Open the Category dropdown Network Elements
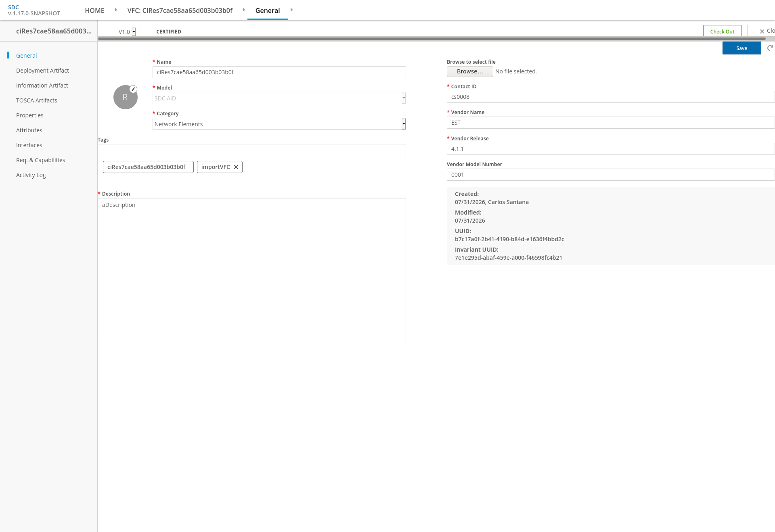775x532 pixels. tap(279, 124)
